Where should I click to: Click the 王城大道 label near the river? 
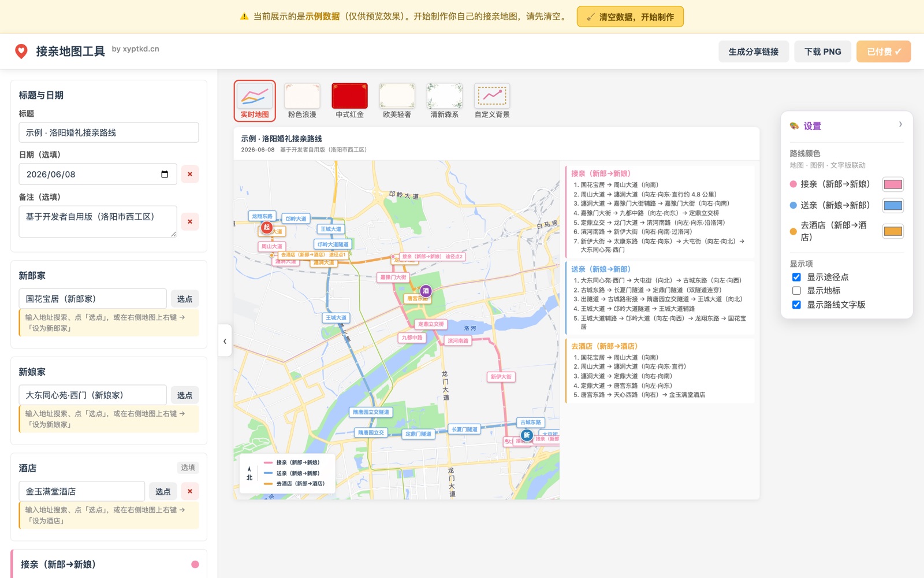(336, 318)
